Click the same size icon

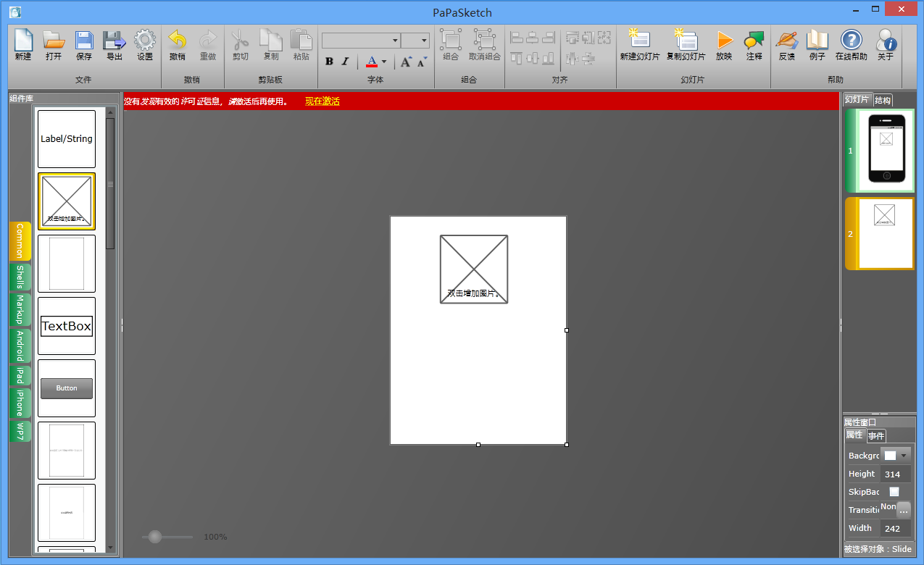[x=604, y=37]
